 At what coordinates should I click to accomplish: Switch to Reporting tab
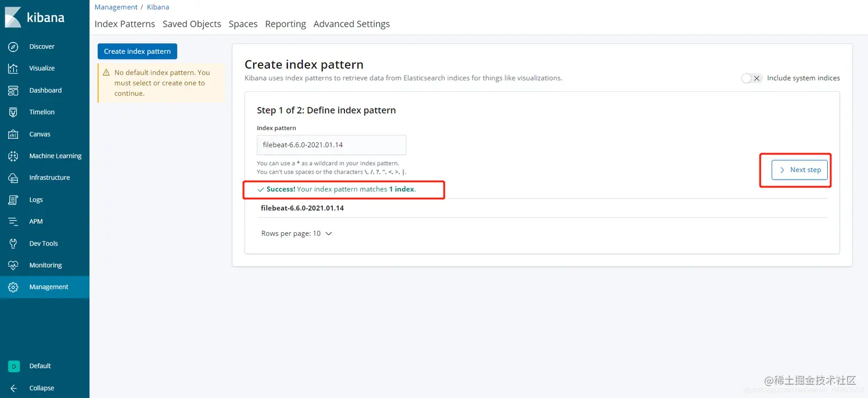(x=285, y=24)
